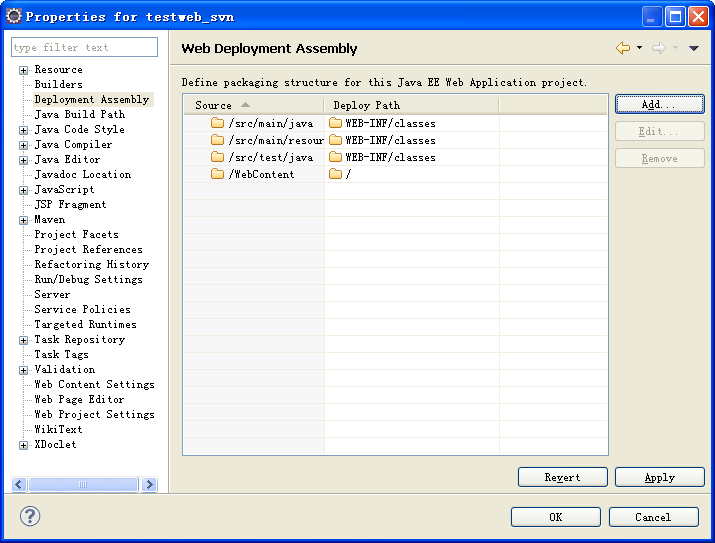Open Web Page Editor page
Viewport: 715px width, 543px height.
79,399
